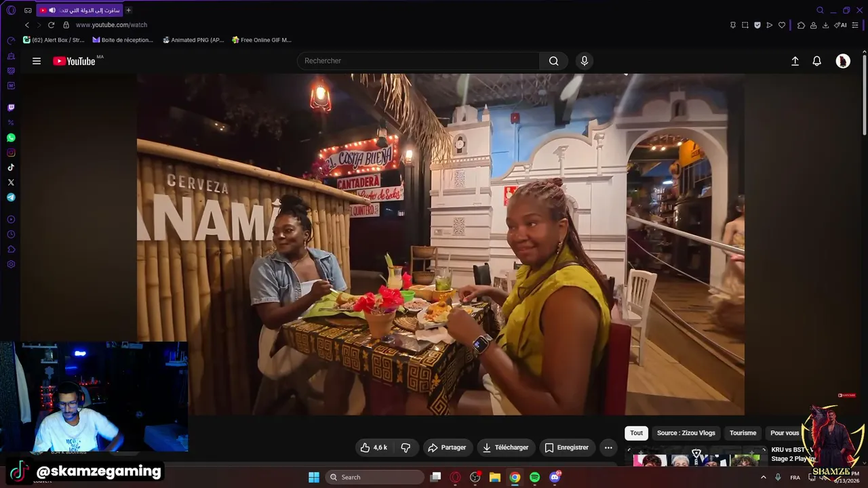Select the Pour vous filter chip
The width and height of the screenshot is (868, 488).
(785, 433)
